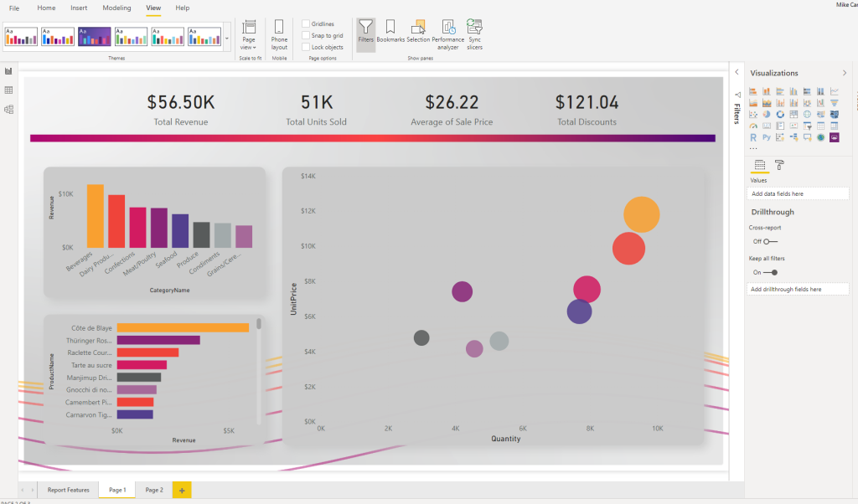
Task: Choose the treemap visualization icon
Action: coord(793,114)
